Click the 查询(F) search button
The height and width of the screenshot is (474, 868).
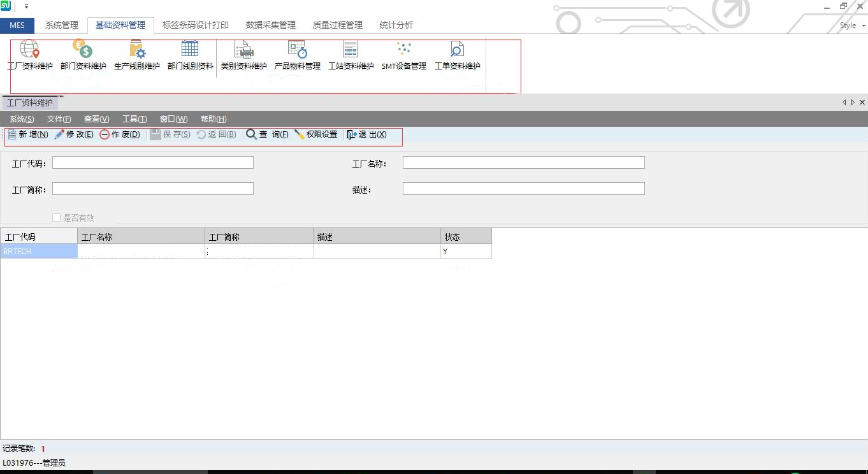267,134
